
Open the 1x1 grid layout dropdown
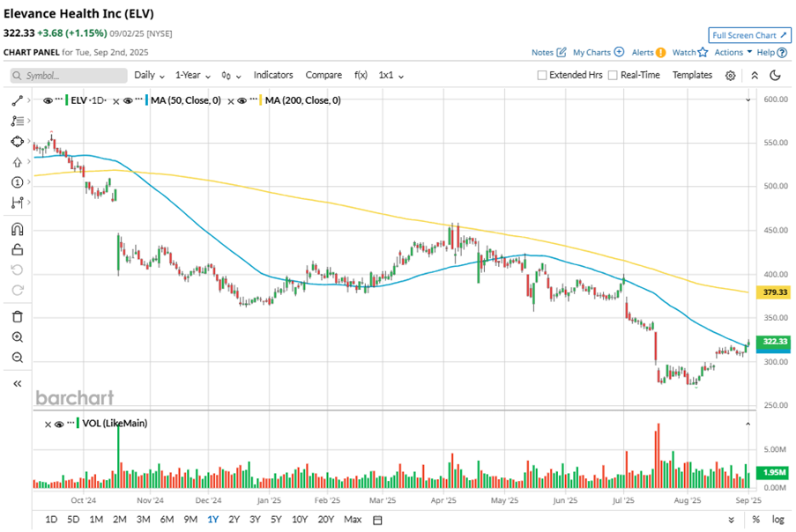point(391,75)
